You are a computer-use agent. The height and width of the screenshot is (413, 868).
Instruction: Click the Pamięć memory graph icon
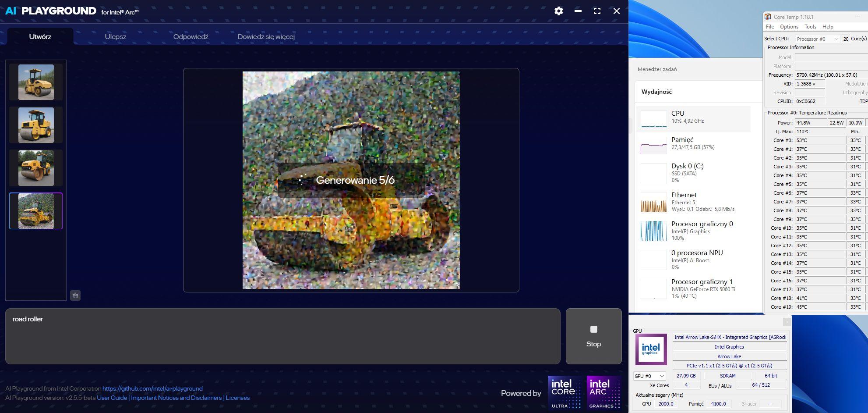(653, 146)
